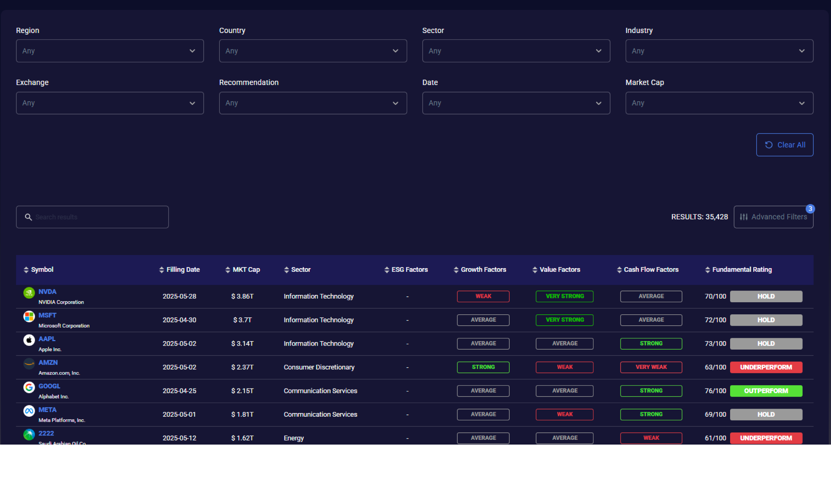
Task: Expand the Sector filter dropdown
Action: coord(516,51)
